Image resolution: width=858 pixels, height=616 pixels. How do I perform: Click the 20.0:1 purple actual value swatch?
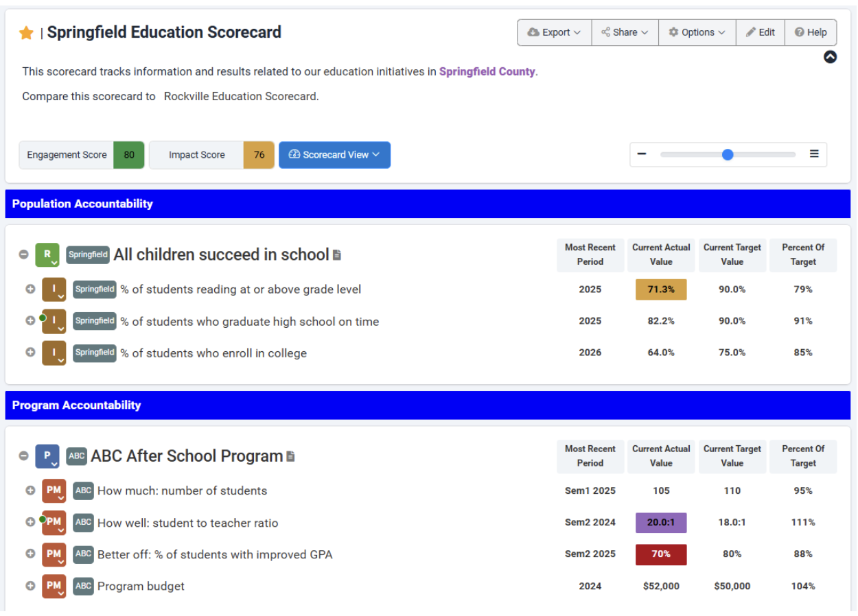[661, 523]
